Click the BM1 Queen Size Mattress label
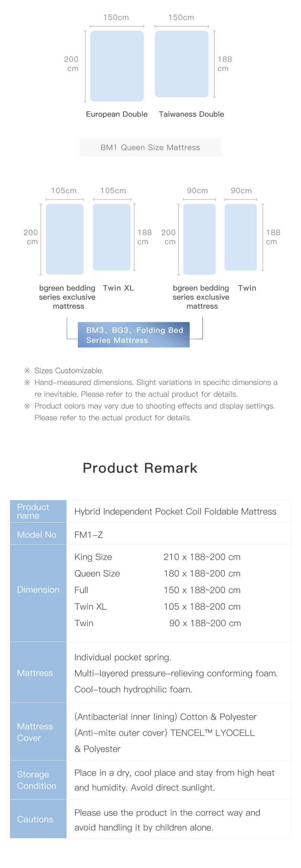 [150, 147]
